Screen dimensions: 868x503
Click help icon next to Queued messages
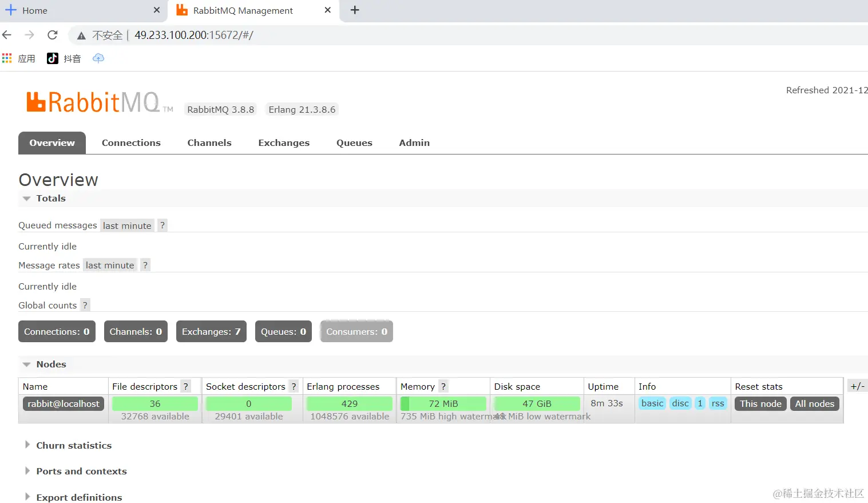162,225
